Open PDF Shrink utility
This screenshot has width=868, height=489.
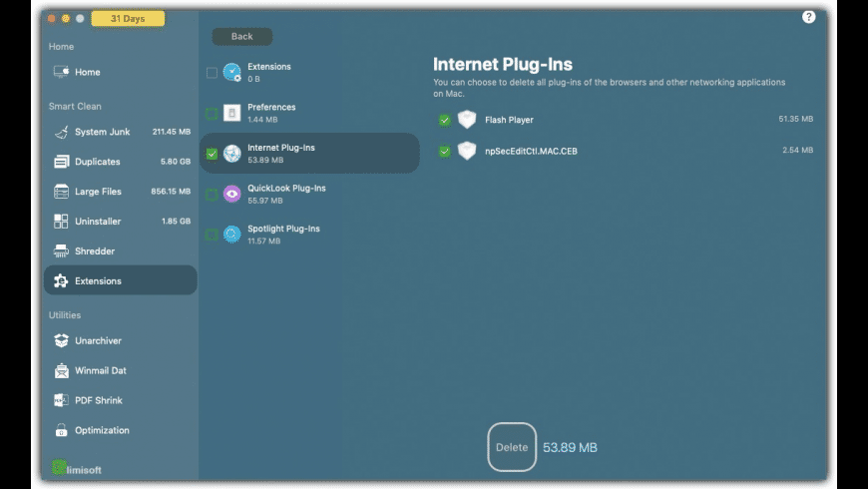click(x=121, y=400)
